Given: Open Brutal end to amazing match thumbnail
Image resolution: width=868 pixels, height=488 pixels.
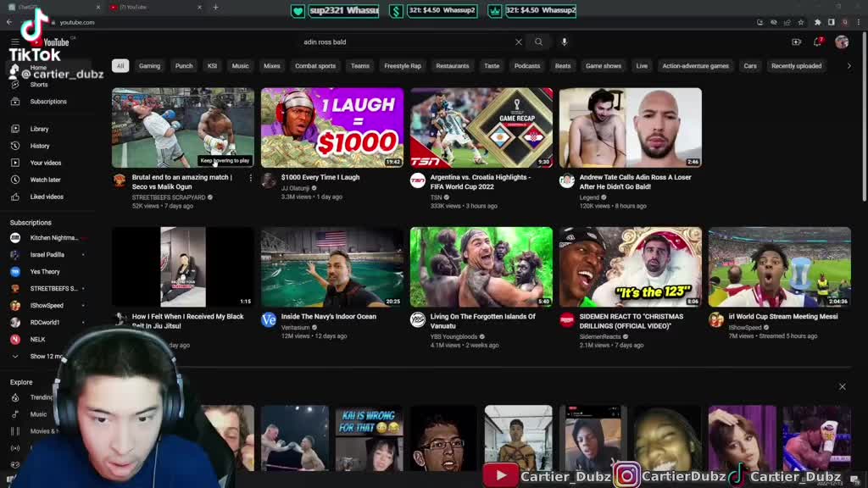Looking at the screenshot, I should [x=183, y=128].
